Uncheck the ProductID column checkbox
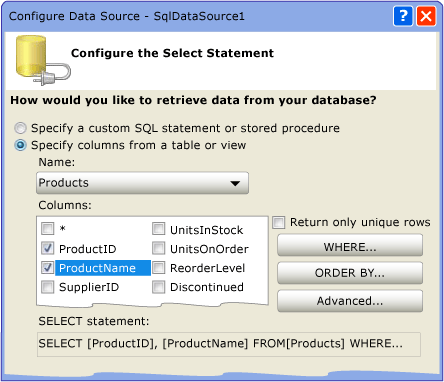The image size is (444, 382). 47,248
